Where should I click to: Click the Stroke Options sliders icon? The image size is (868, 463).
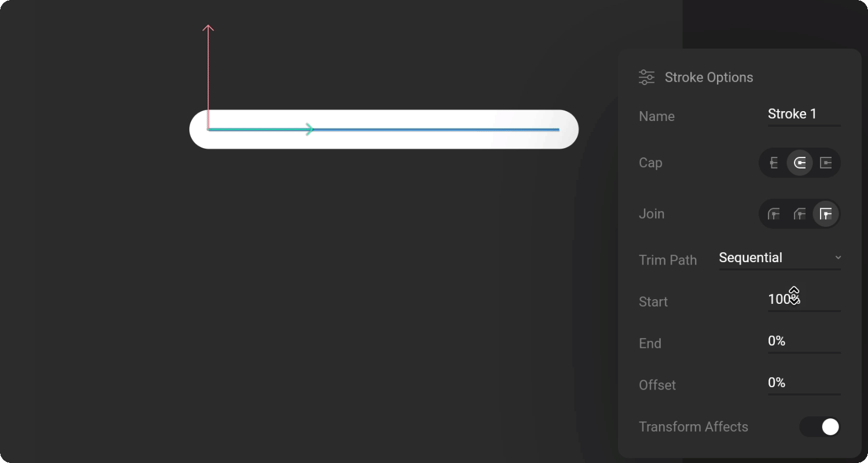pyautogui.click(x=646, y=78)
